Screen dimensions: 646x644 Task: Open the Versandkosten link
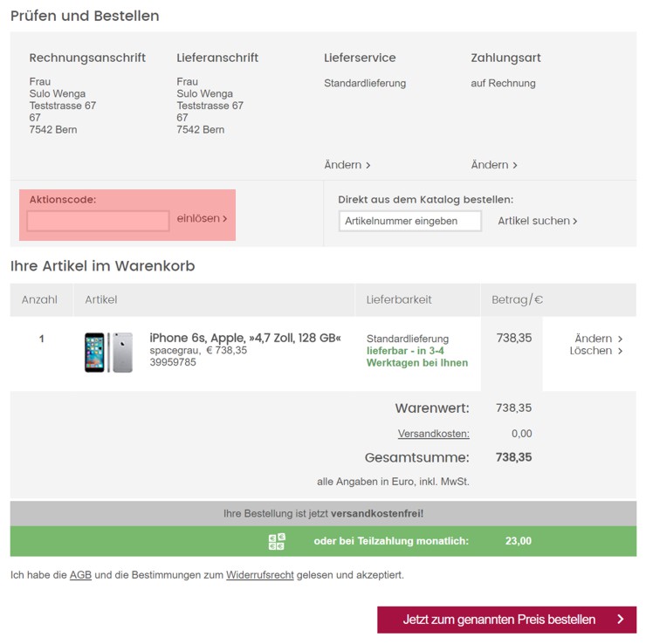[433, 434]
